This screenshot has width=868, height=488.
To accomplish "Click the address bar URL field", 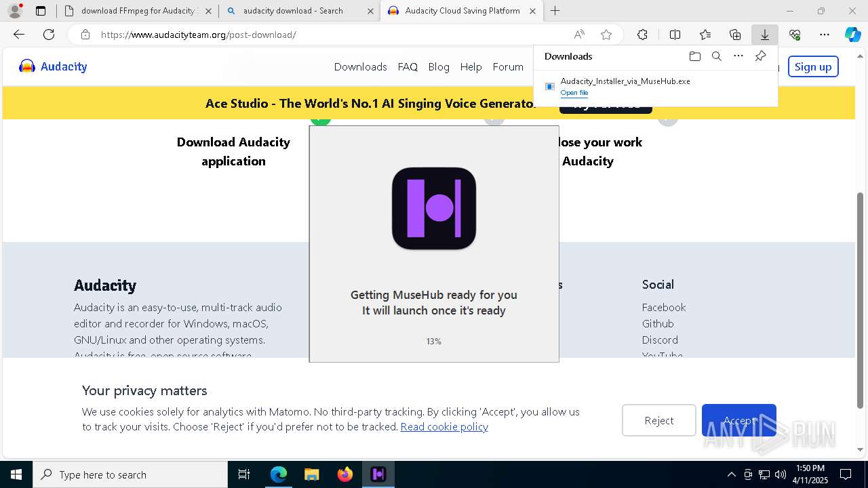I will 332,35.
